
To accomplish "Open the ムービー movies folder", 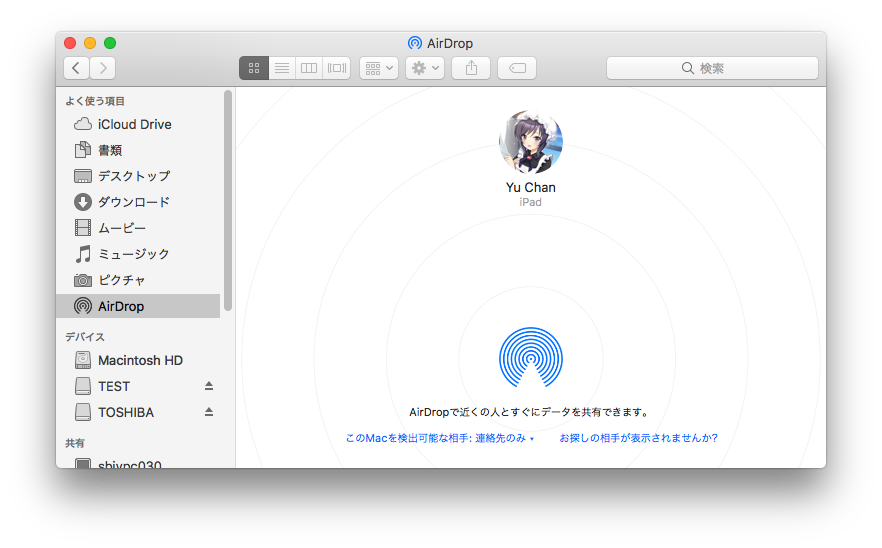I will pyautogui.click(x=138, y=228).
